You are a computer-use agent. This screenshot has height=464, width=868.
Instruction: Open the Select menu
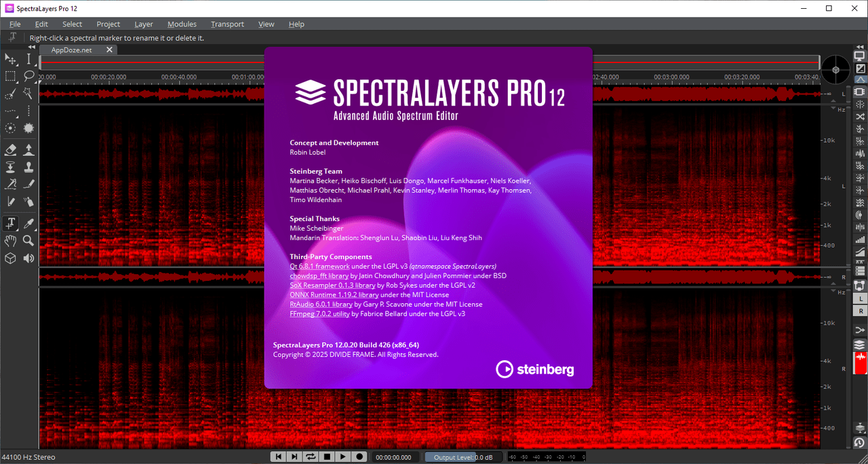click(x=72, y=24)
